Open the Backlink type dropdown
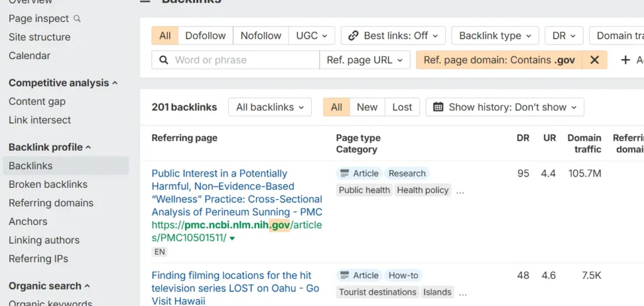644x306 pixels. click(x=495, y=36)
